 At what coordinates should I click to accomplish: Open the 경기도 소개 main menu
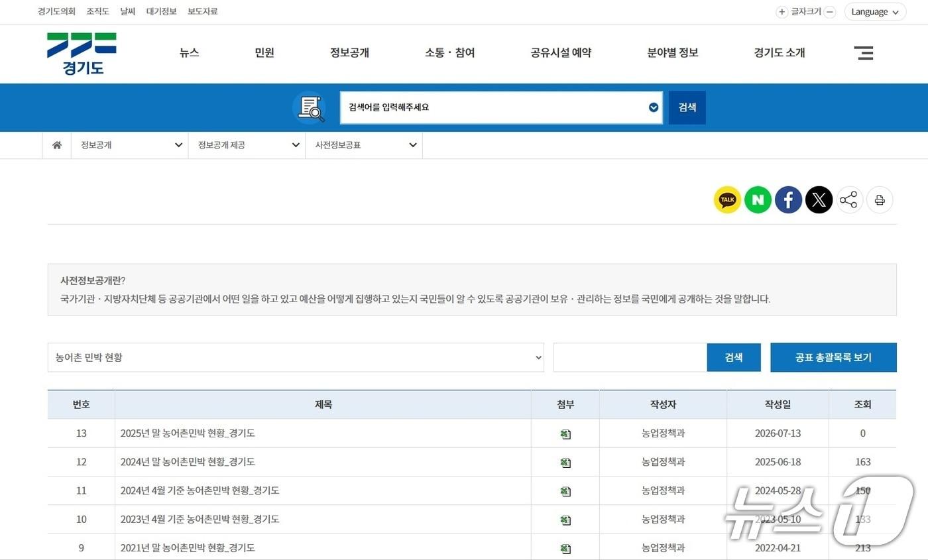click(x=780, y=53)
